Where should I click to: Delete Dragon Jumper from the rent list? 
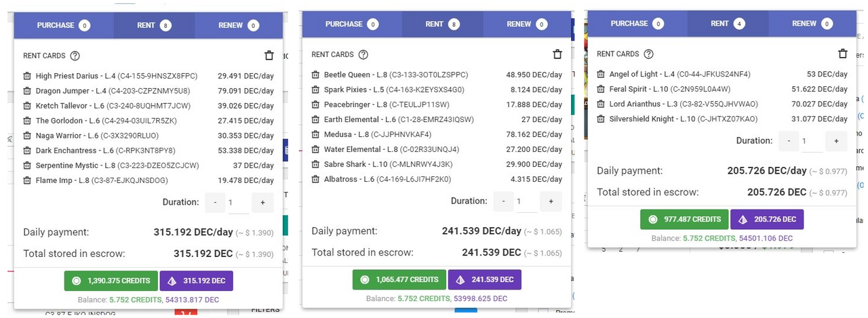(x=27, y=91)
